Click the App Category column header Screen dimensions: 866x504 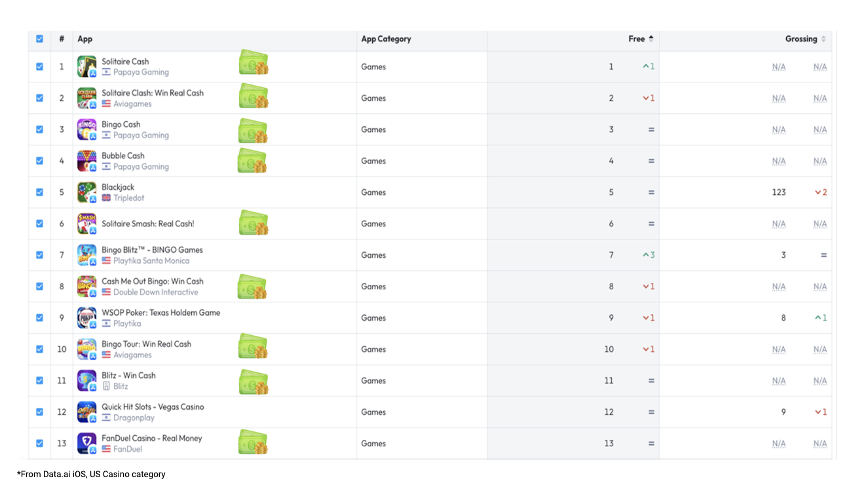[x=386, y=39]
